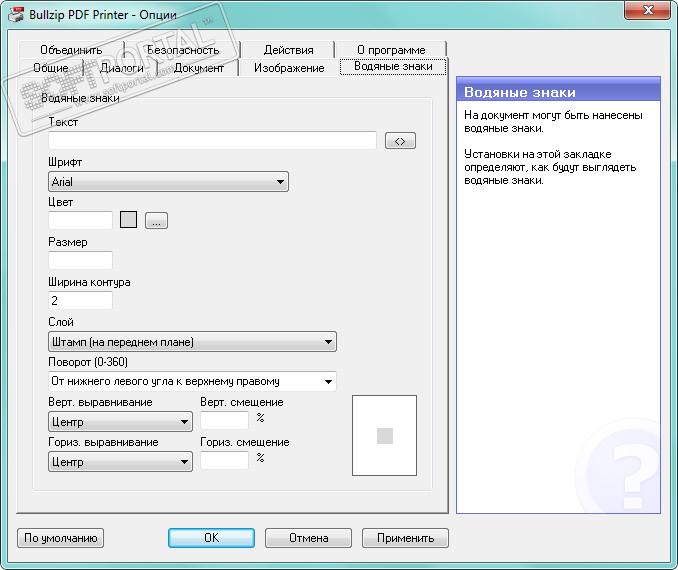Switch to the Действия tab
The width and height of the screenshot is (678, 570).
(x=288, y=50)
